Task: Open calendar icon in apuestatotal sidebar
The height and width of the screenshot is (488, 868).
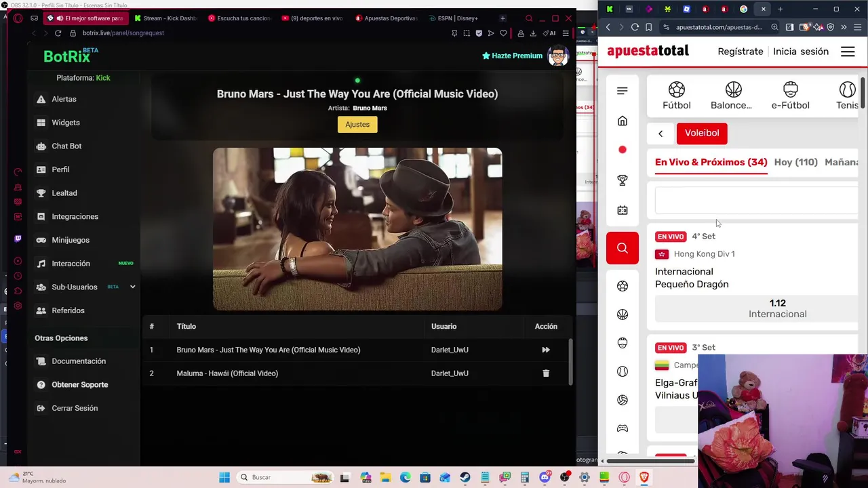Action: (x=623, y=210)
